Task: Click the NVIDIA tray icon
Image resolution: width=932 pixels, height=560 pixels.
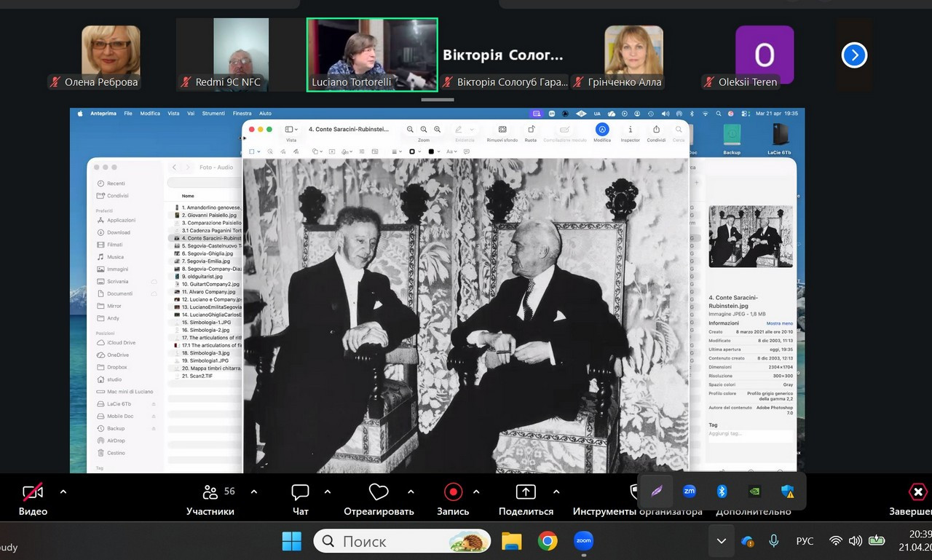Action: tap(754, 492)
